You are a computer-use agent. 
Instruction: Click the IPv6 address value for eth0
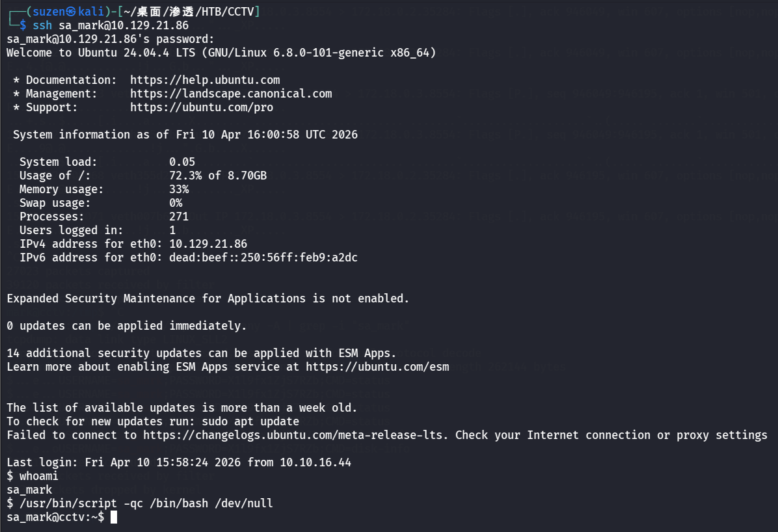[x=263, y=258]
